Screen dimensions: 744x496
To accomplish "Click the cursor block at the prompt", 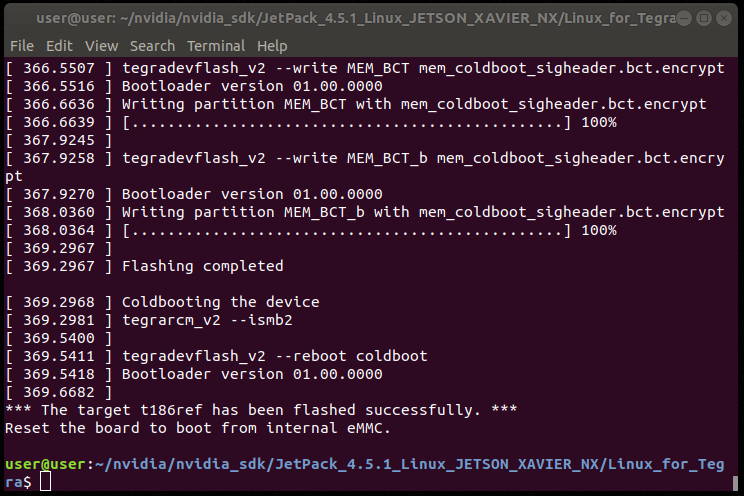I will point(45,481).
